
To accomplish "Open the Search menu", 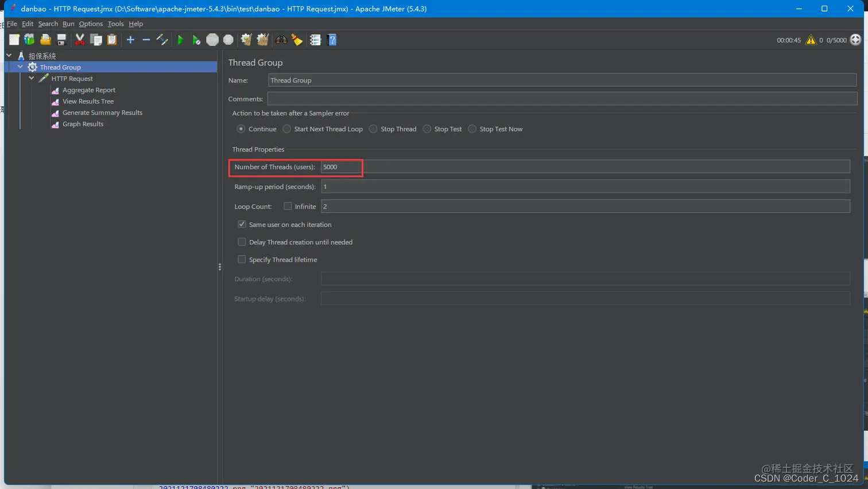I will coord(48,24).
